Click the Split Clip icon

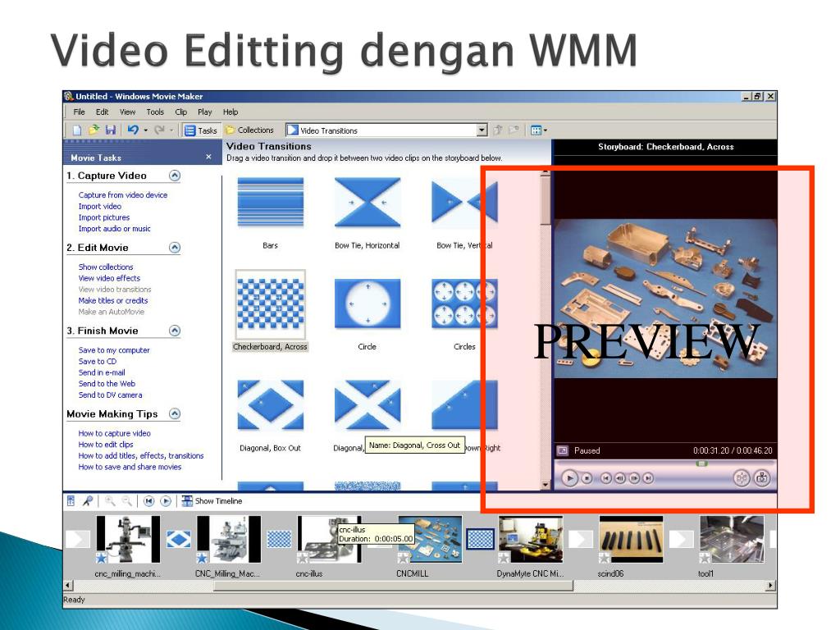(742, 478)
